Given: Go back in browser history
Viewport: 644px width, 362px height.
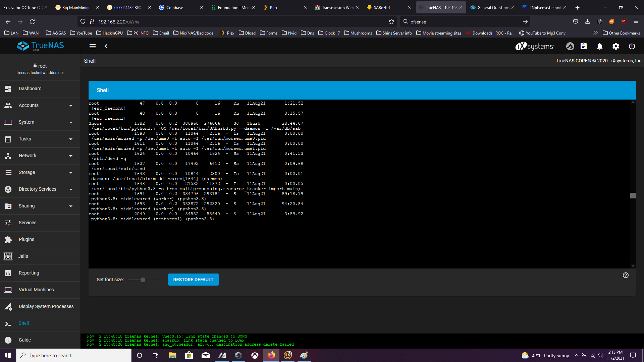Looking at the screenshot, I should point(8,21).
